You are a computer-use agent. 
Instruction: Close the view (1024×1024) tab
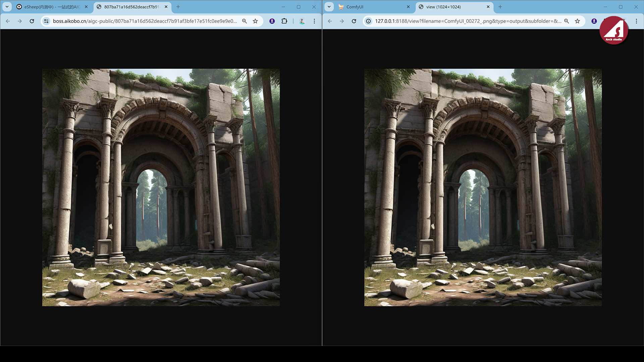(x=488, y=7)
